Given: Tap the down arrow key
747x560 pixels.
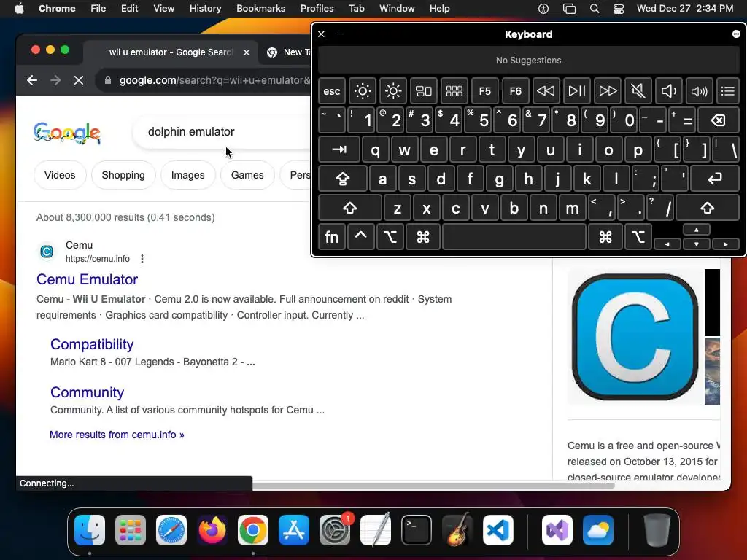Looking at the screenshot, I should [697, 244].
